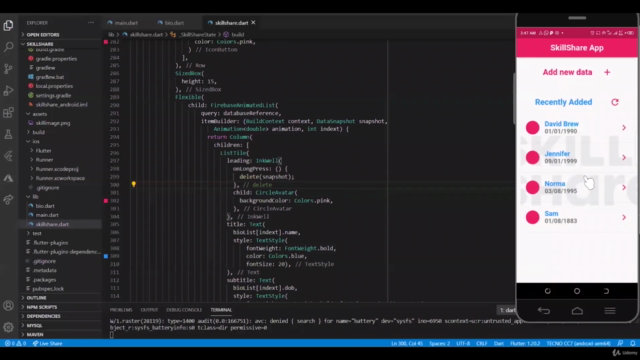Open Sam entry chevron
Viewport: 640px width, 360px height.
pyautogui.click(x=624, y=218)
